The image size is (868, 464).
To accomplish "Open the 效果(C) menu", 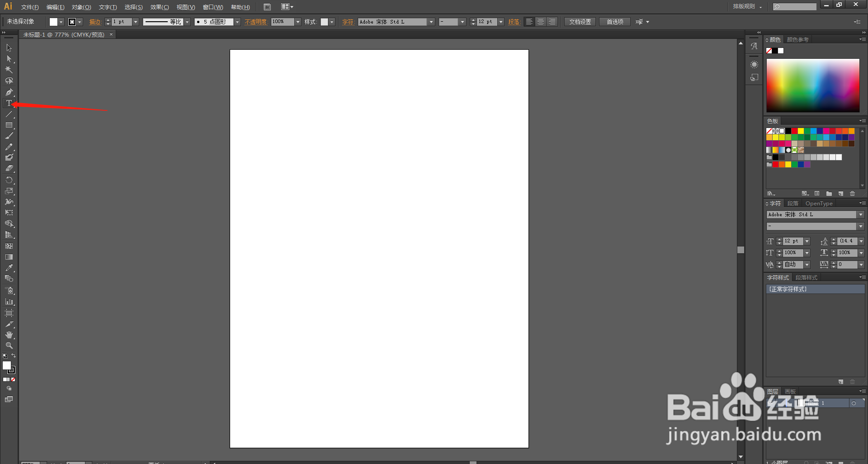I will coord(160,7).
